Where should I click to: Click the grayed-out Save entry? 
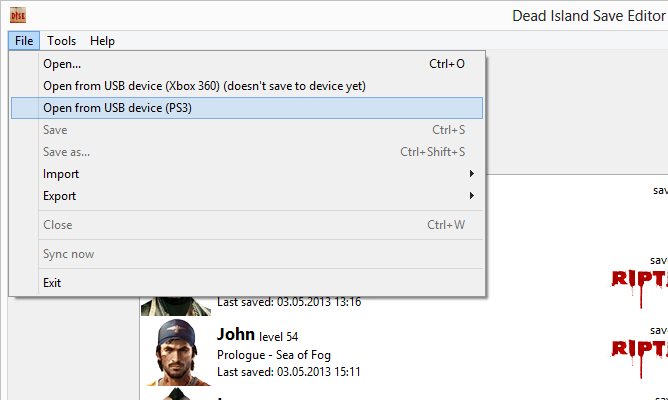tap(55, 130)
